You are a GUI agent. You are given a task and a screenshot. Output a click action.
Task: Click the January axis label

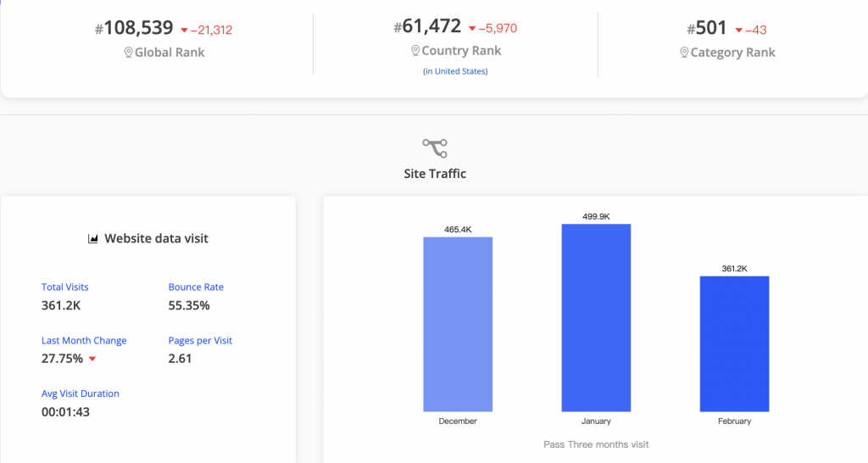[x=596, y=421]
